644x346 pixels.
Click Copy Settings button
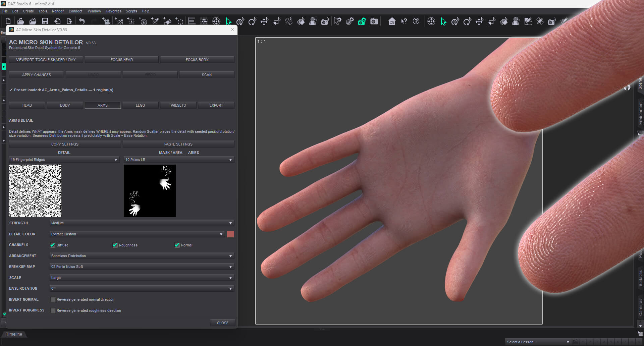(65, 144)
